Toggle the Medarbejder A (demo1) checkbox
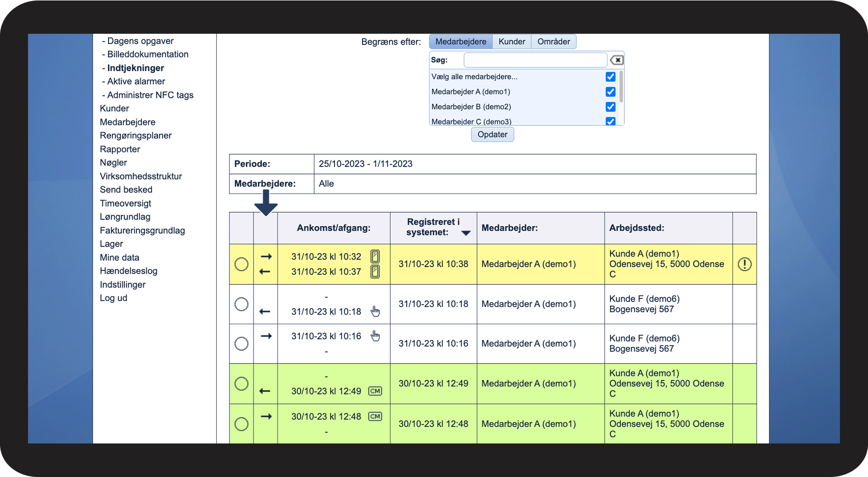The image size is (868, 477). coord(611,92)
